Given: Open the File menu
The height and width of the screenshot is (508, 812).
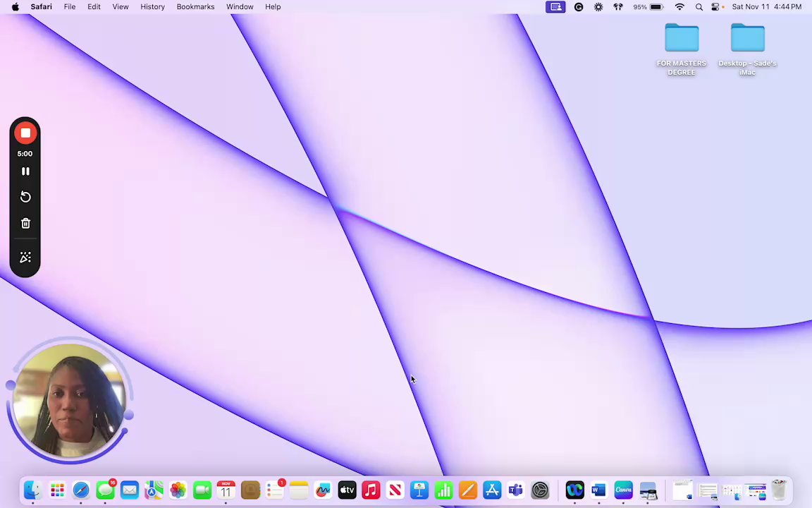Looking at the screenshot, I should coord(69,7).
